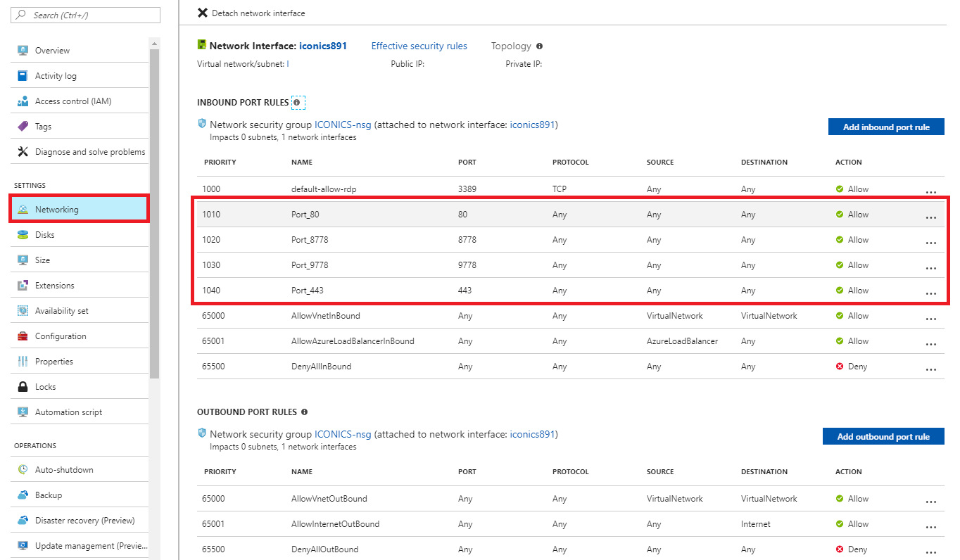The image size is (960, 560).
Task: Click the Access control people icon
Action: click(23, 101)
